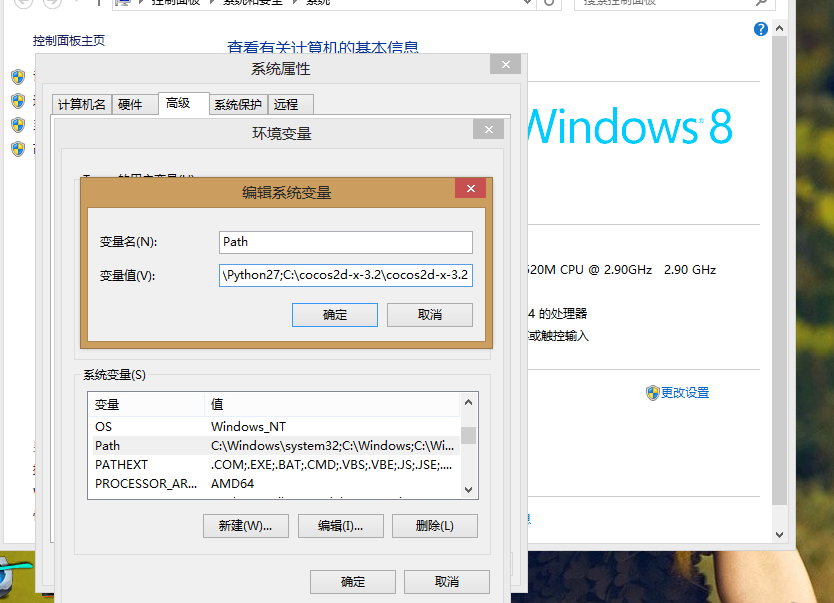Click the 值 column header
This screenshot has height=603, width=834.
[x=332, y=405]
